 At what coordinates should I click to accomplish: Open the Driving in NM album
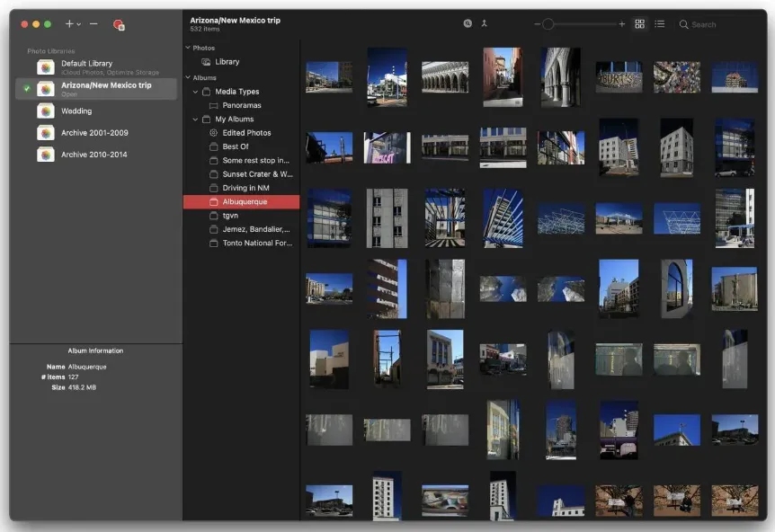click(241, 188)
